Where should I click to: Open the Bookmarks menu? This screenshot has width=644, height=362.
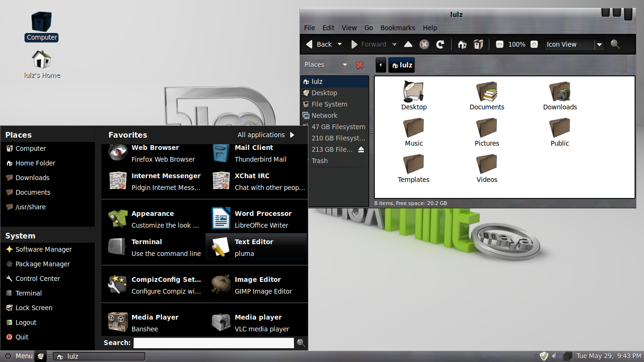tap(397, 28)
